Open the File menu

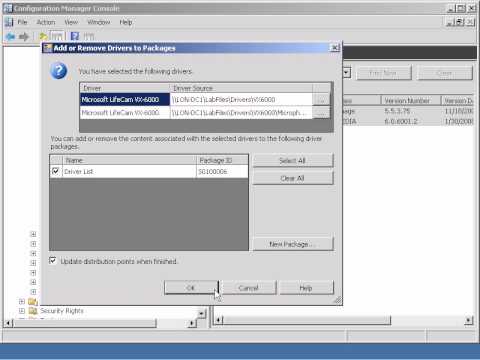22,22
